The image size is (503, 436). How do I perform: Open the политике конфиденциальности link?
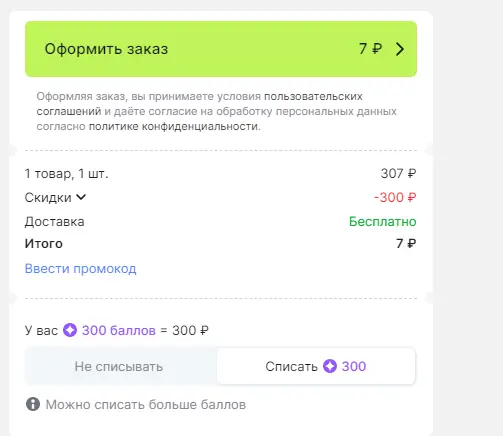pyautogui.click(x=174, y=127)
